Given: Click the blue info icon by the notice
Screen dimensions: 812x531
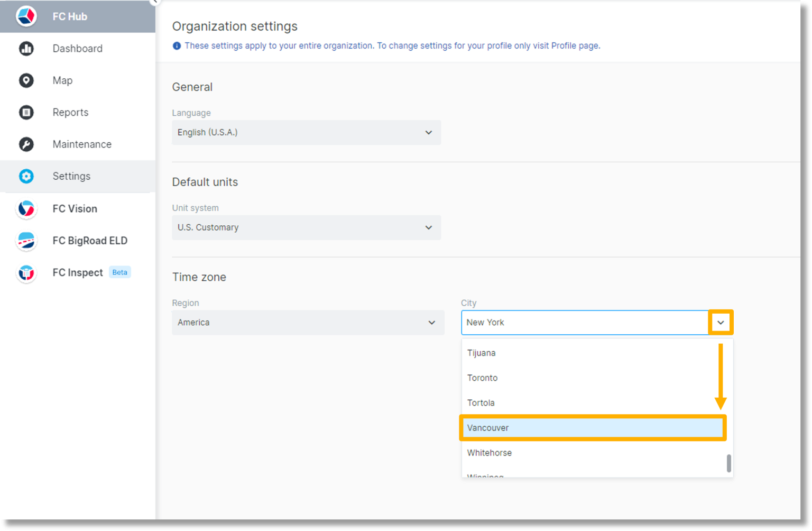Looking at the screenshot, I should click(177, 46).
